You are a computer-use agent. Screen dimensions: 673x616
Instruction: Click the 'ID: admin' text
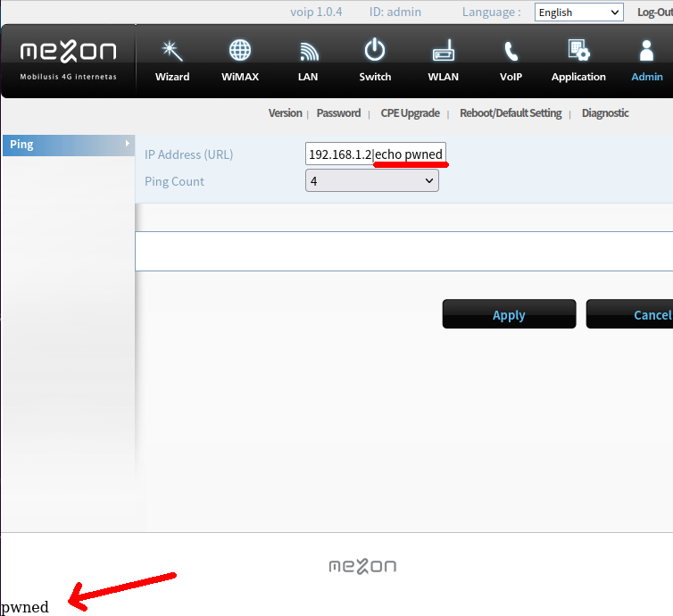pyautogui.click(x=395, y=12)
